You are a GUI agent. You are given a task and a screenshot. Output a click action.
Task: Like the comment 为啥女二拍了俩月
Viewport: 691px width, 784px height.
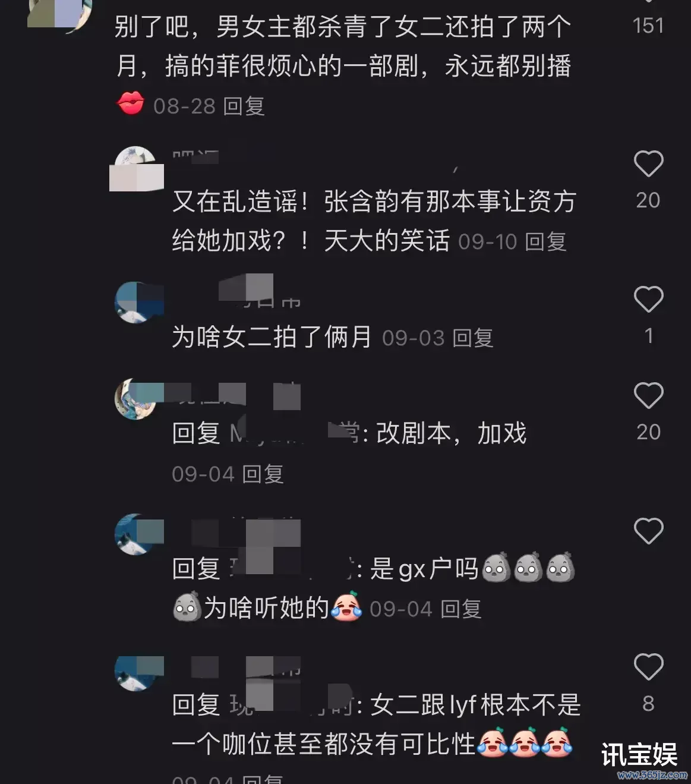pyautogui.click(x=648, y=300)
